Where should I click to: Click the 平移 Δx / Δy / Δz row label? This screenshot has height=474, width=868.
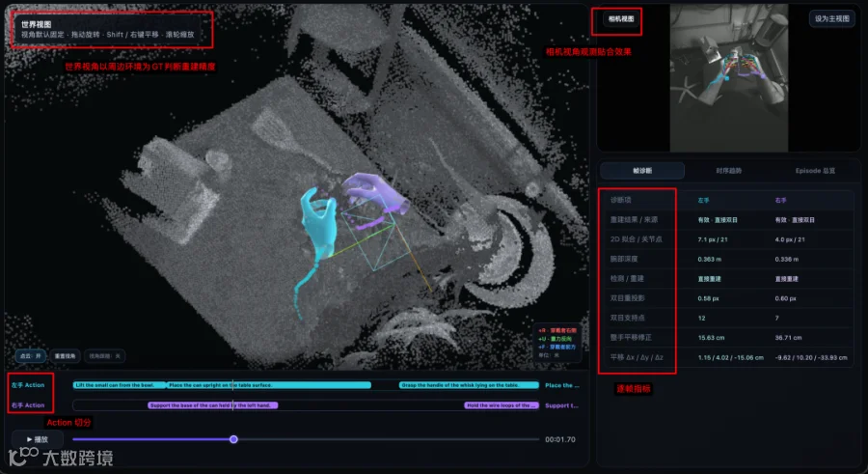tap(637, 357)
